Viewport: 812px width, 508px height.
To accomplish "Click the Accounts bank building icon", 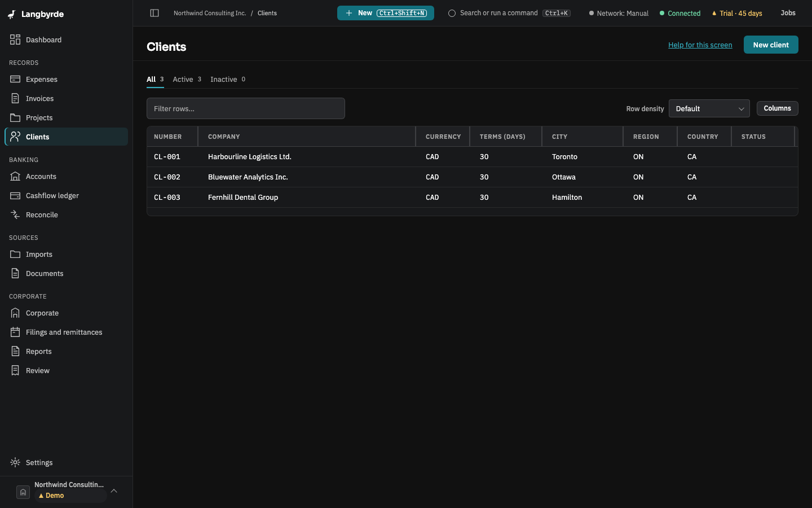I will (x=15, y=176).
